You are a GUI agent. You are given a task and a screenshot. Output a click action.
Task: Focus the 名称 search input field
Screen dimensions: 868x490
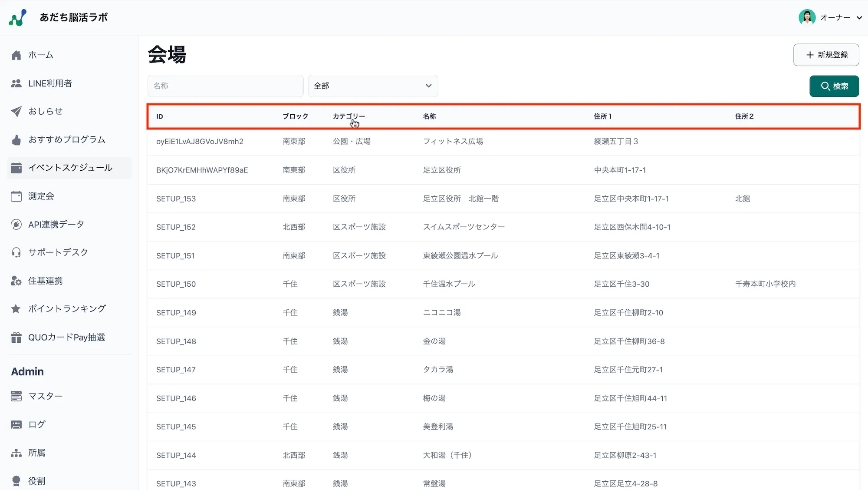click(x=225, y=86)
